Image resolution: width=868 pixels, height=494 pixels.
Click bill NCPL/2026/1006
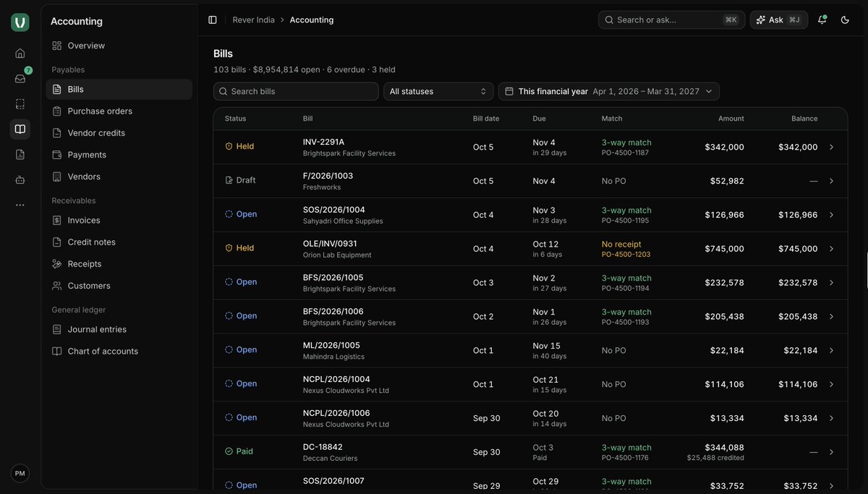336,413
